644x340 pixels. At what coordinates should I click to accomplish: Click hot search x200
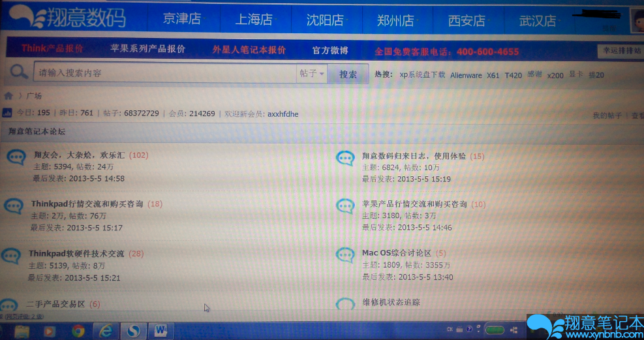[555, 75]
